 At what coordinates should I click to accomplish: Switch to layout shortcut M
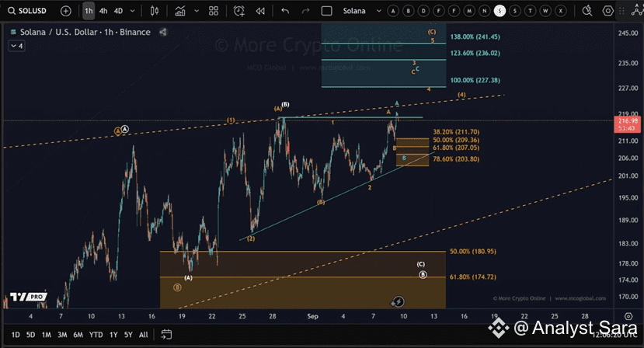tap(469, 11)
